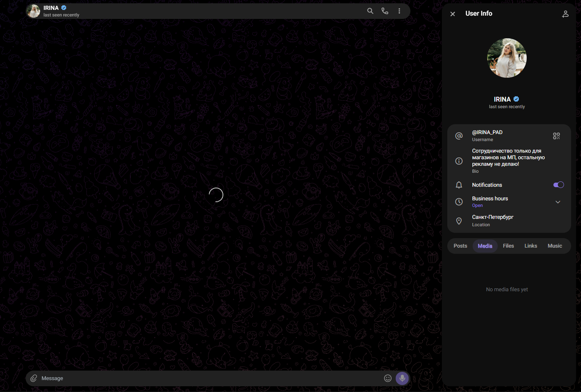Record a voice message with the microphone
This screenshot has width=581, height=392.
click(x=402, y=378)
